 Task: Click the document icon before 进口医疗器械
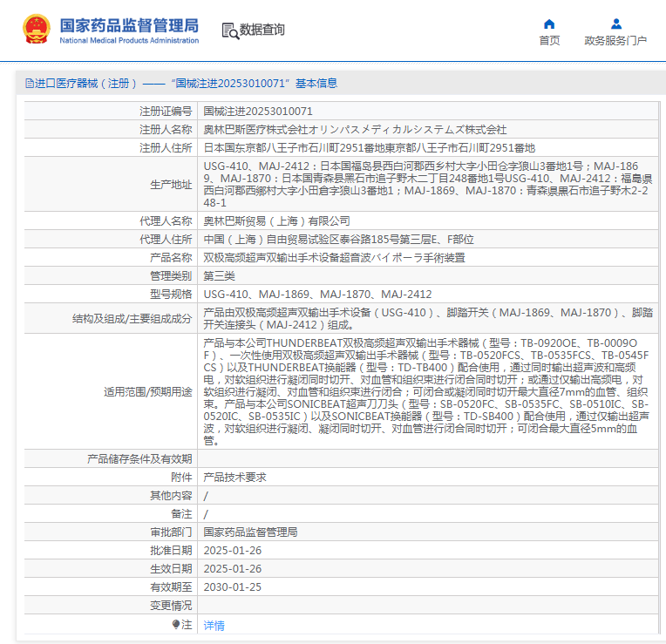click(30, 83)
